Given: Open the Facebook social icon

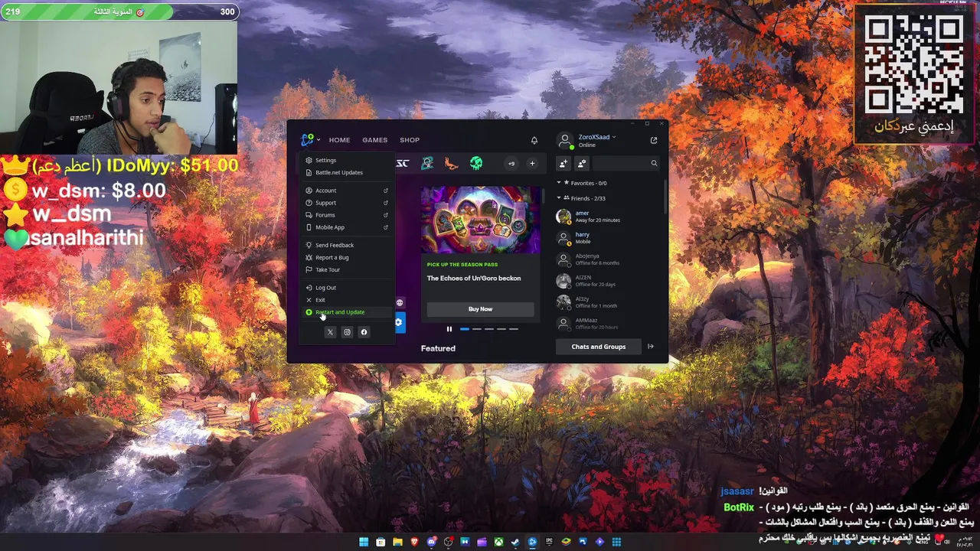Looking at the screenshot, I should coord(364,332).
